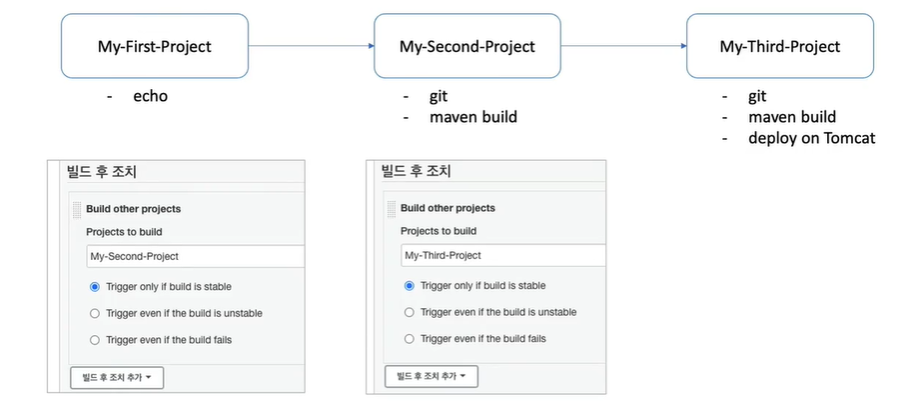The image size is (899, 410).
Task: Choose 'Trigger only if build is stable' for My-Third-Project
Action: click(x=409, y=286)
